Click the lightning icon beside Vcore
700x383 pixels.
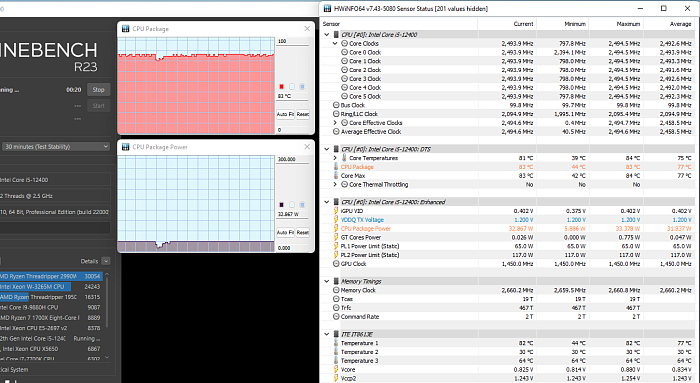coord(336,370)
